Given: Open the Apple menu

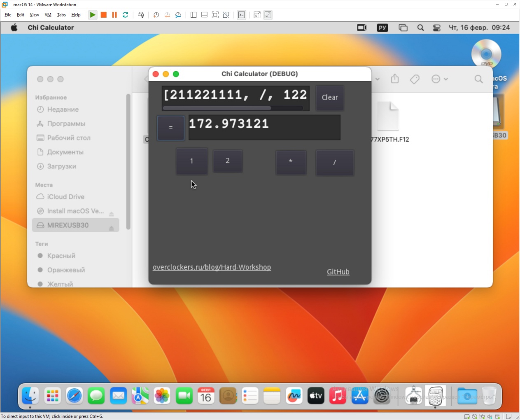Looking at the screenshot, I should click(14, 28).
